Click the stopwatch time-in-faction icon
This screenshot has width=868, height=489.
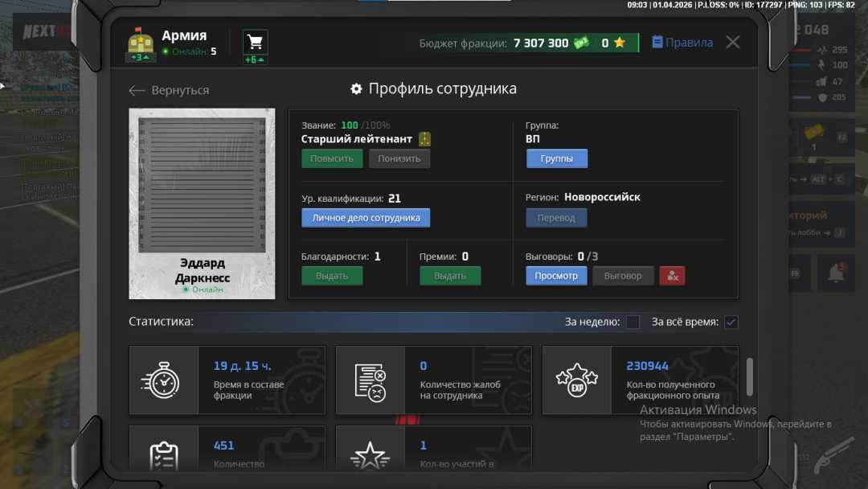pyautogui.click(x=163, y=380)
